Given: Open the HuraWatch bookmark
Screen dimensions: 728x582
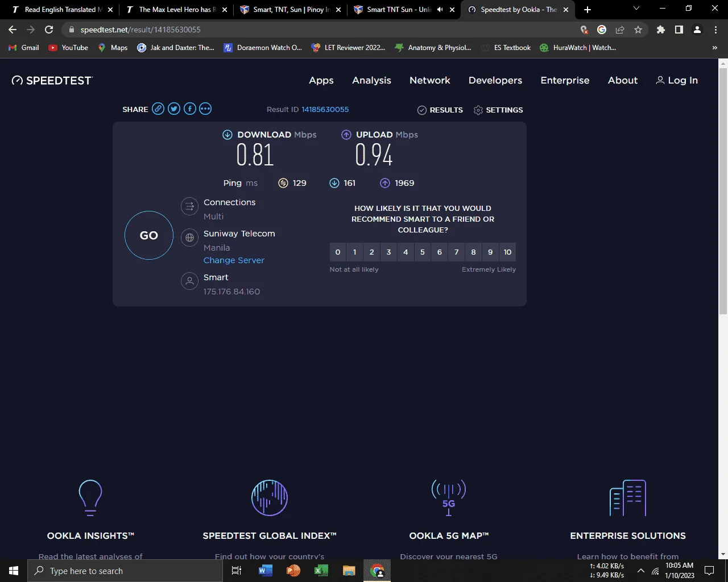Looking at the screenshot, I should pyautogui.click(x=578, y=48).
